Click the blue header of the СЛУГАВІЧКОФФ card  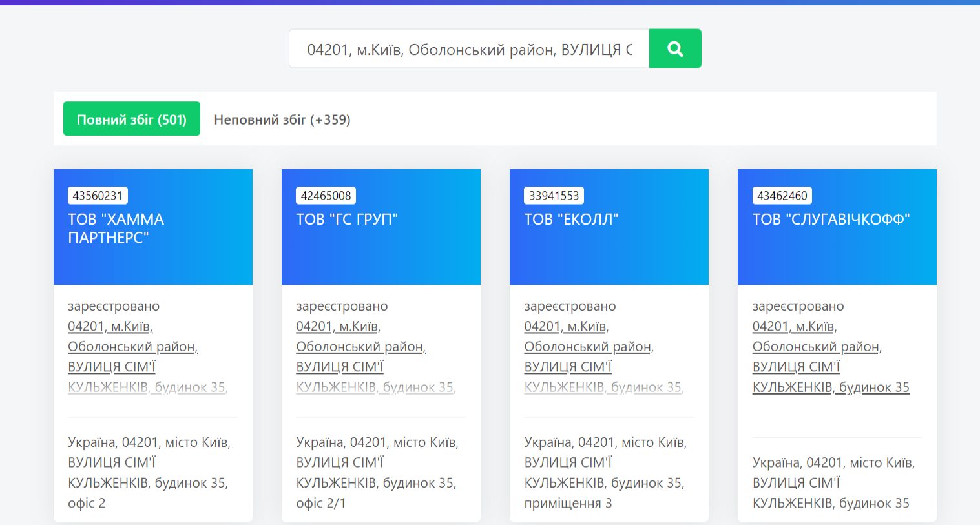pyautogui.click(x=837, y=258)
